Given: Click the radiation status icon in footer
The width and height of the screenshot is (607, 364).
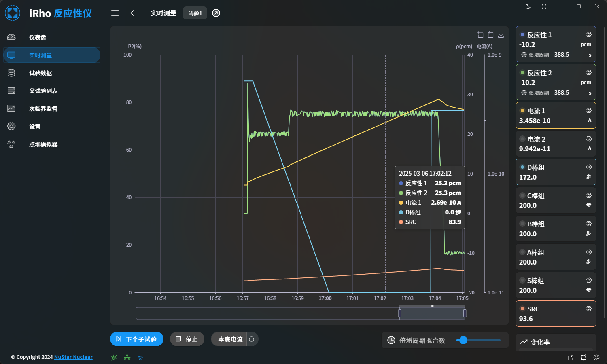Looking at the screenshot, I should (x=140, y=358).
